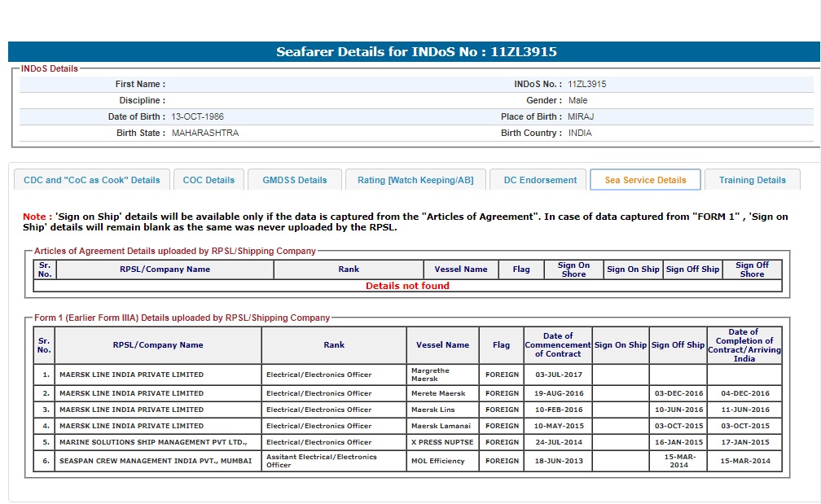Select the Rating [Watch Keeping/AB] tab
Image resolution: width=821 pixels, height=504 pixels.
tap(415, 180)
